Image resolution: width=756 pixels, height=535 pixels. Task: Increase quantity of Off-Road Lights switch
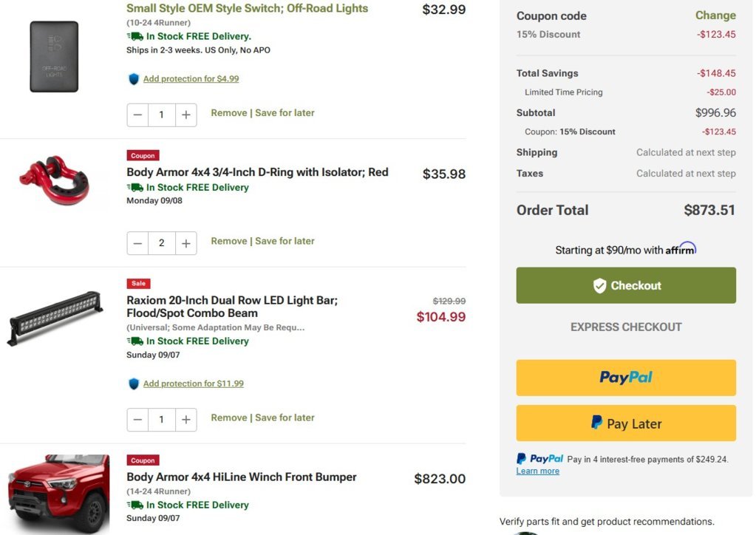[186, 115]
